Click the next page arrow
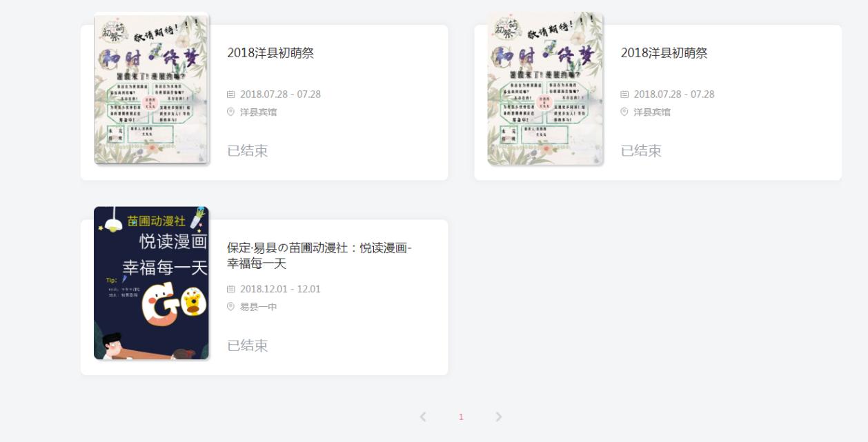Viewport: 868px width, 442px height. [x=498, y=417]
